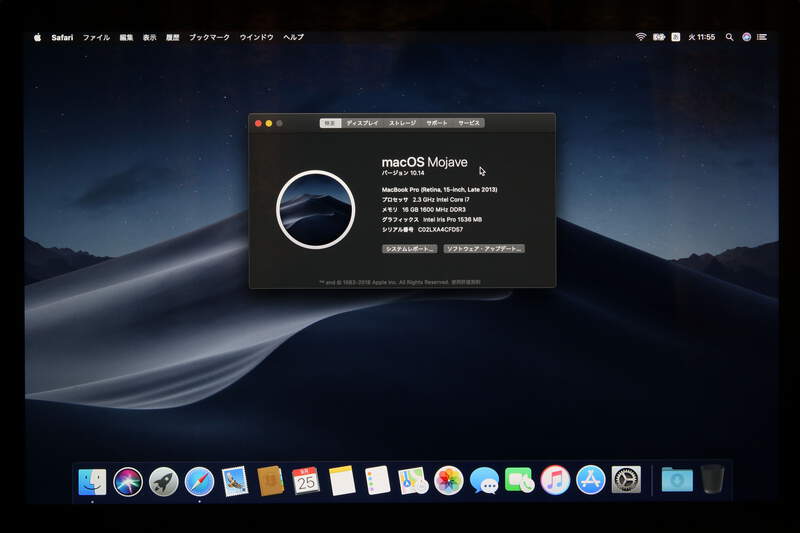
Task: Open Notes from the Dock
Action: pos(341,480)
